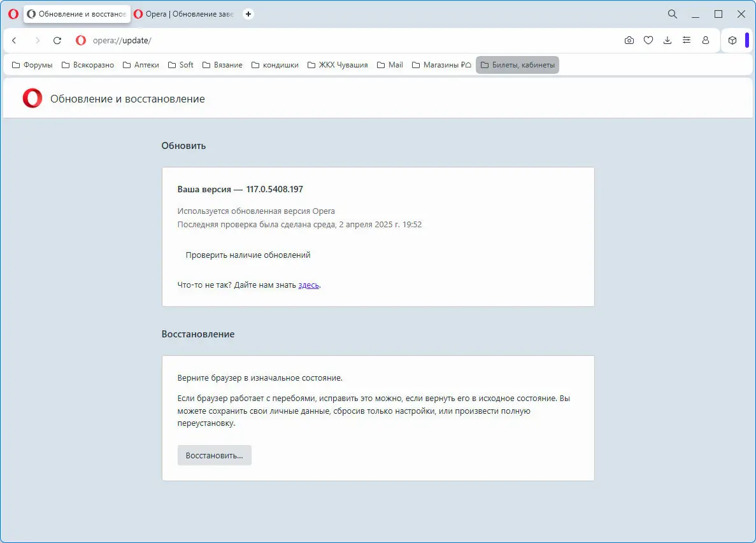Open the Всякоразно bookmarks folder

click(88, 65)
